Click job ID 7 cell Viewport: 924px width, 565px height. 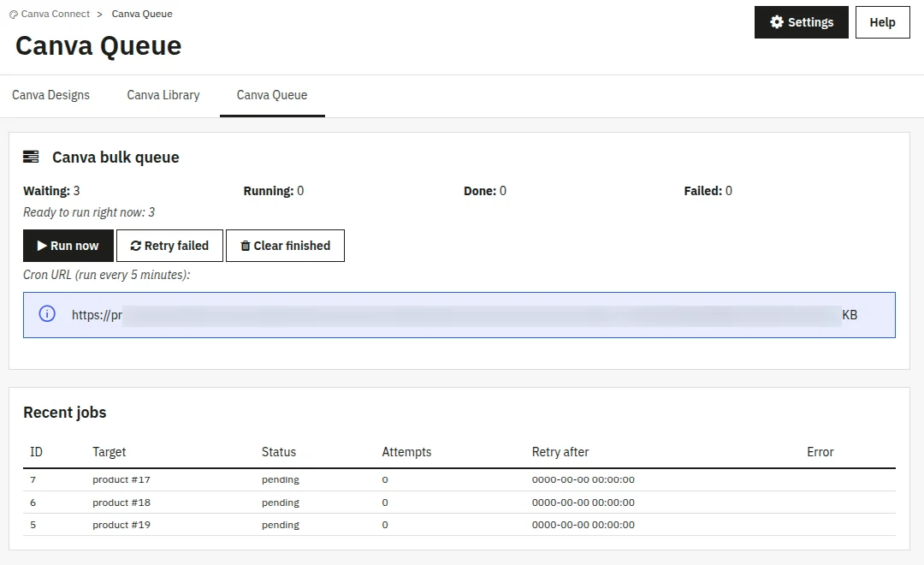click(x=33, y=479)
